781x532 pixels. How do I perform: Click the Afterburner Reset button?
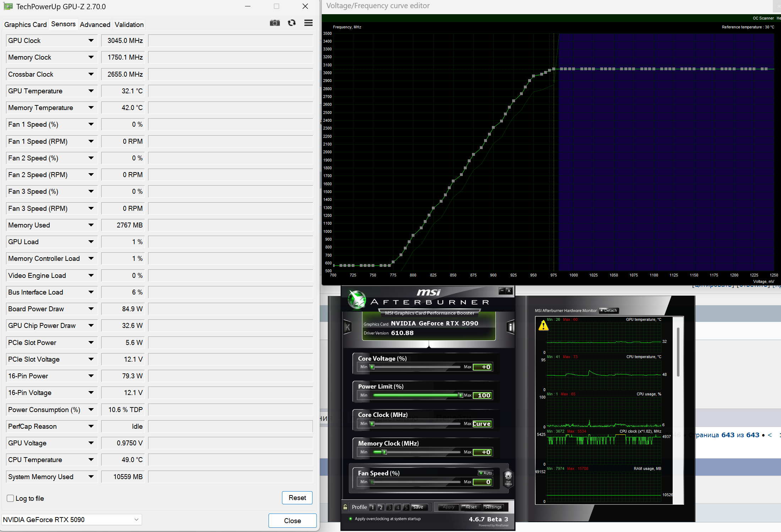tap(471, 507)
